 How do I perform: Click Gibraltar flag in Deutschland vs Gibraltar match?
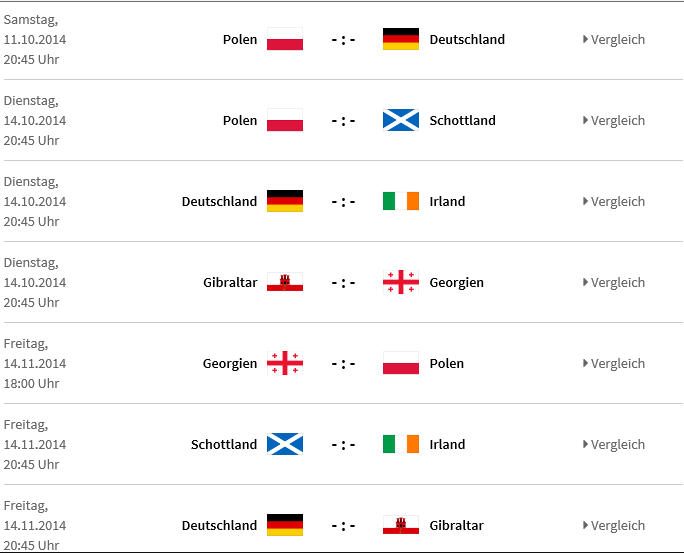pyautogui.click(x=401, y=525)
